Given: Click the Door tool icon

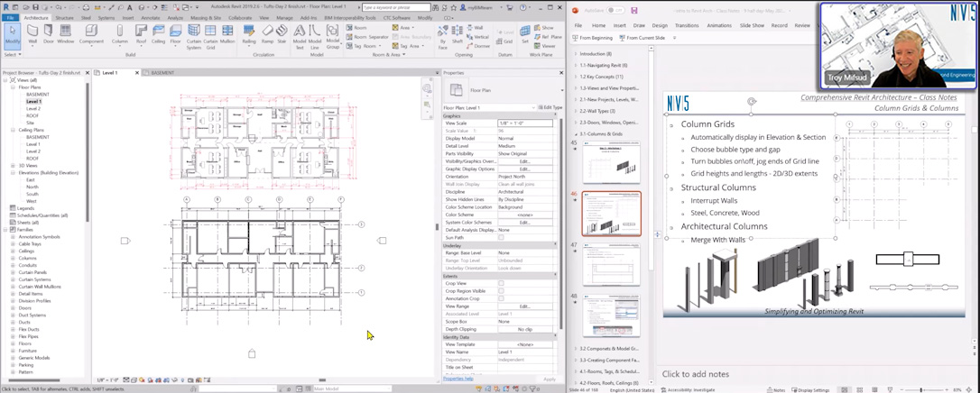Looking at the screenshot, I should (49, 34).
